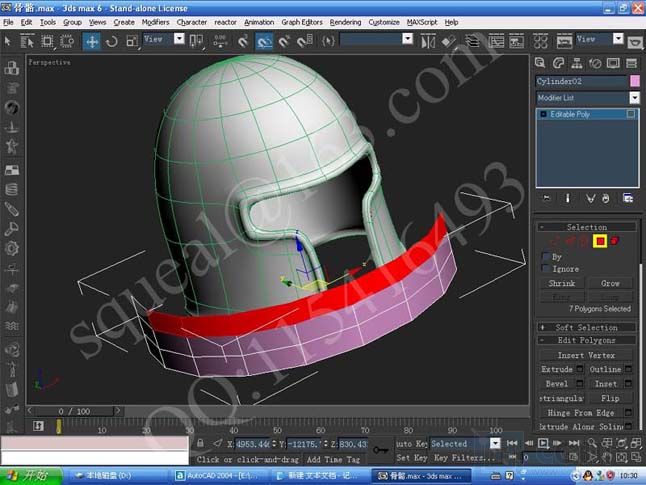
Task: Open the Rendering menu
Action: [345, 22]
